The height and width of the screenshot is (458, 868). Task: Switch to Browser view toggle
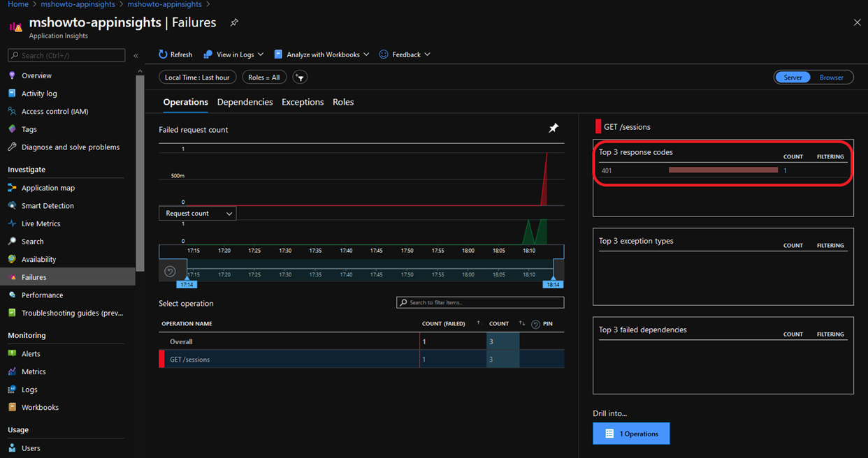(832, 77)
